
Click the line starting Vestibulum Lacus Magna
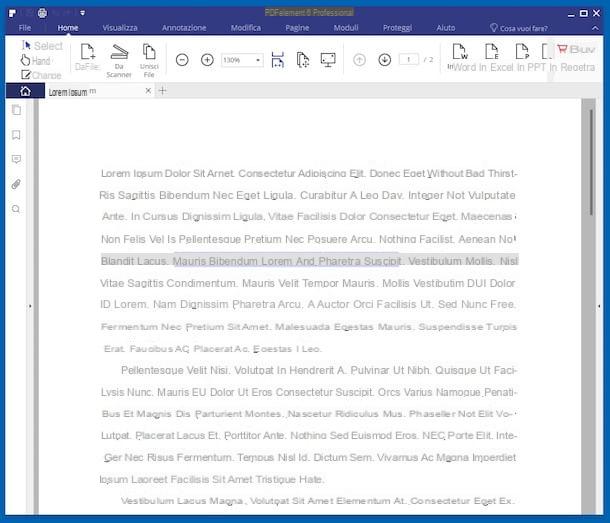[317, 501]
